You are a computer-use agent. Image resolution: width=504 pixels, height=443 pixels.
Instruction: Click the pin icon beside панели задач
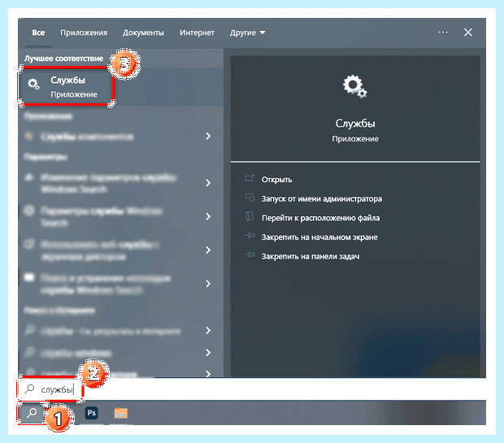tap(250, 255)
